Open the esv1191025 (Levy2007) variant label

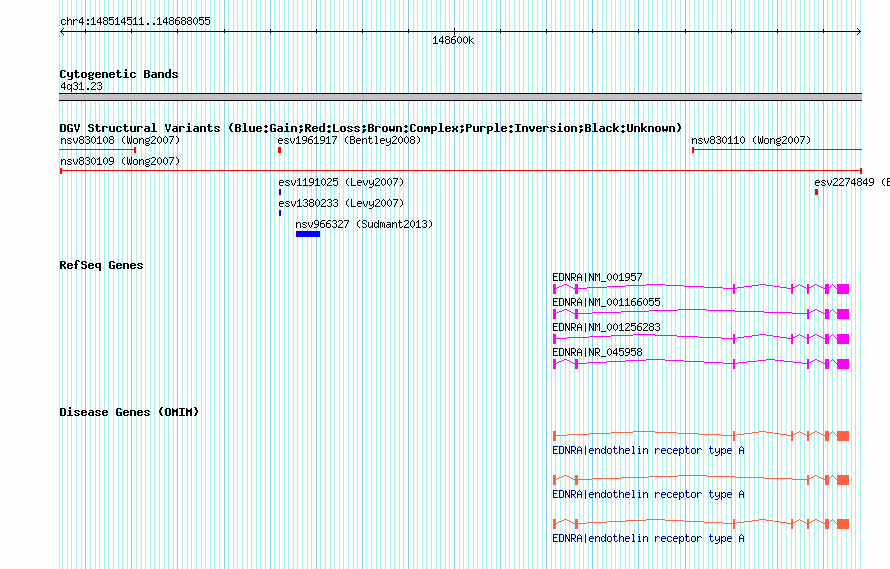[x=341, y=182]
